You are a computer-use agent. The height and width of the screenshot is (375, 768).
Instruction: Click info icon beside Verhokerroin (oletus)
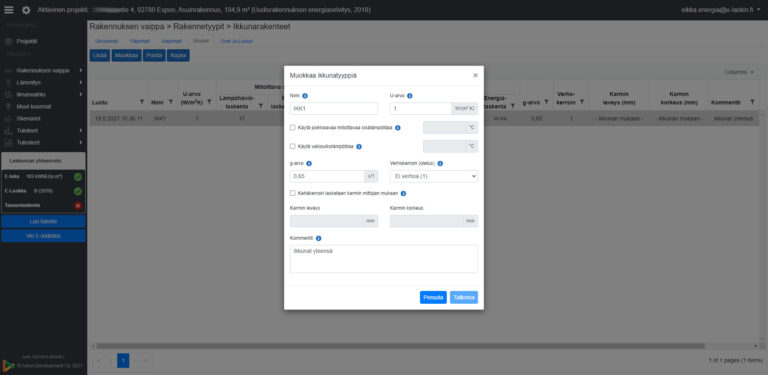[x=440, y=164]
